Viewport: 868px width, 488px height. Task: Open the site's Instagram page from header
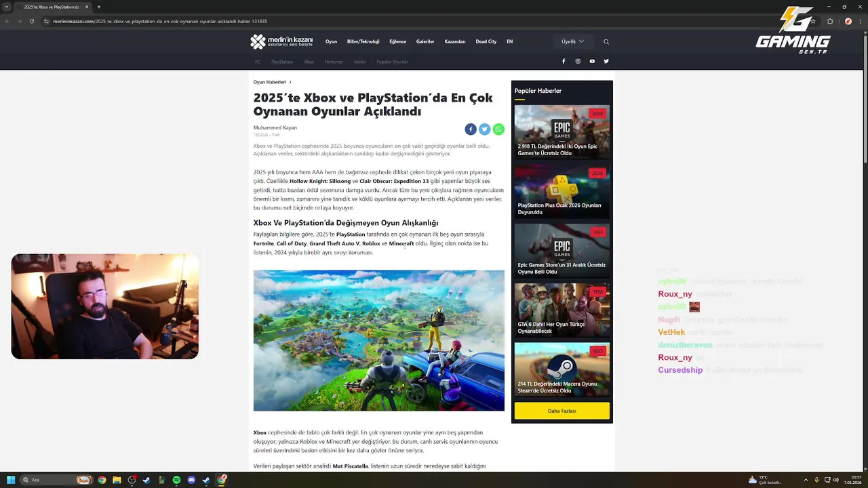(x=578, y=61)
